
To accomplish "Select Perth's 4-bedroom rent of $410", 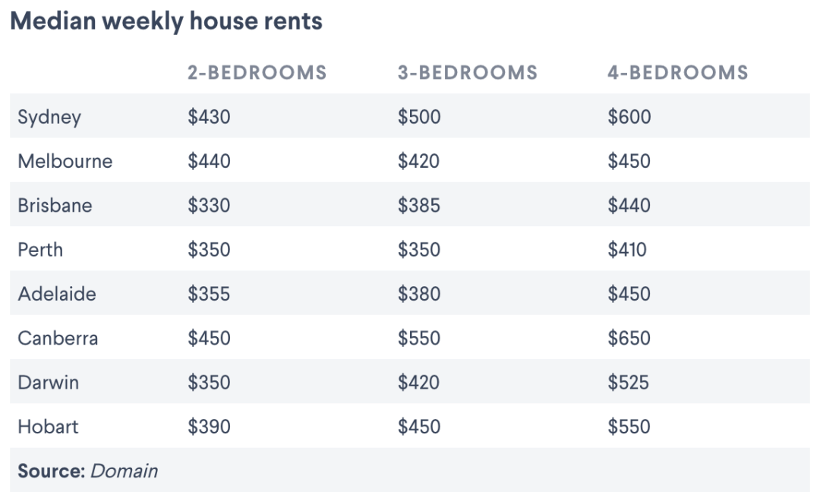I will point(627,250).
